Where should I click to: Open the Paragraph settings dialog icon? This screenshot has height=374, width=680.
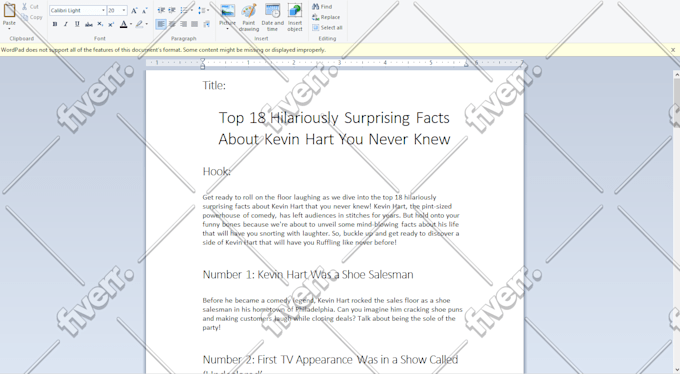[x=206, y=24]
